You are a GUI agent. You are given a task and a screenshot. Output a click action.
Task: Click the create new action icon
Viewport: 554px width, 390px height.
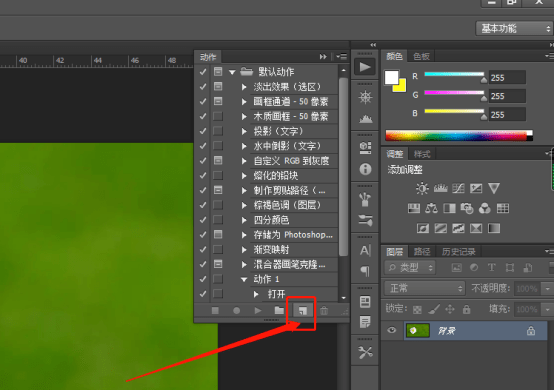(x=302, y=310)
